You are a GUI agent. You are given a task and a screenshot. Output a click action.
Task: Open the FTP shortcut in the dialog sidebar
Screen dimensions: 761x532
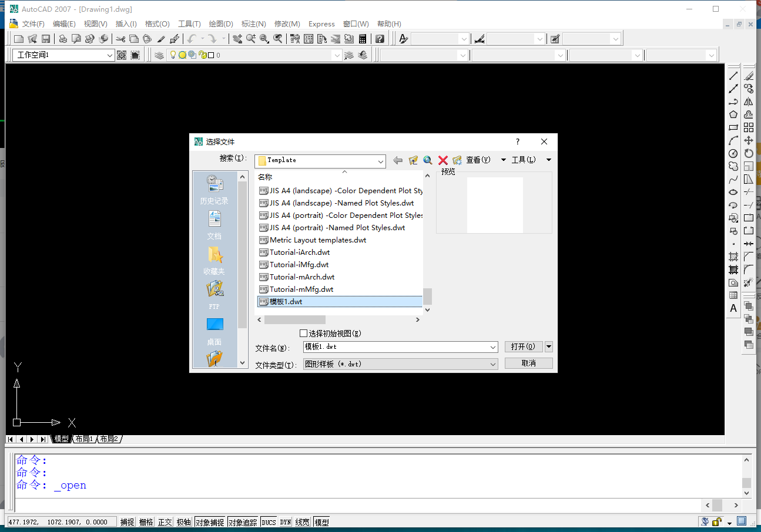[x=214, y=295]
